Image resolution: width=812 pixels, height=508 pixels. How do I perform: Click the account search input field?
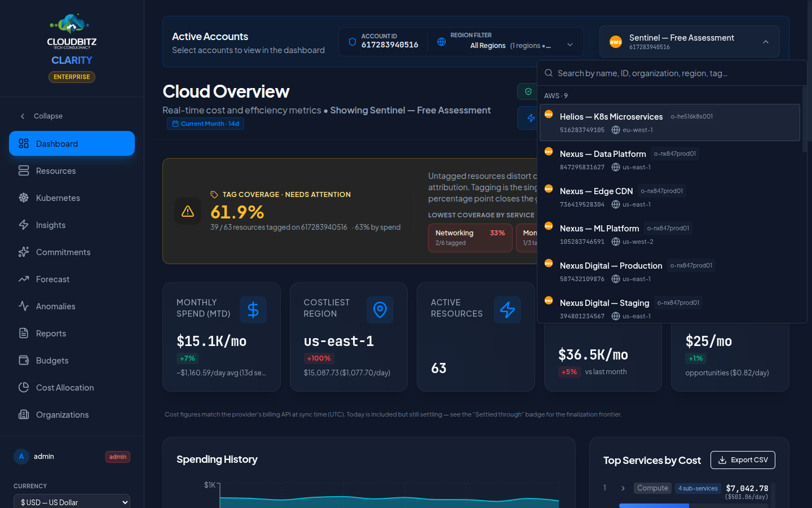(x=672, y=73)
